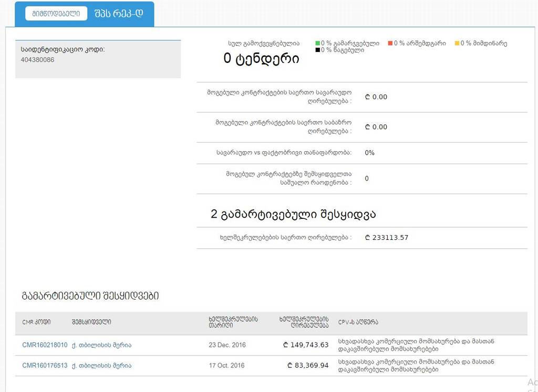Click the მიმწოდებელი badge in the header tab

tap(56, 13)
